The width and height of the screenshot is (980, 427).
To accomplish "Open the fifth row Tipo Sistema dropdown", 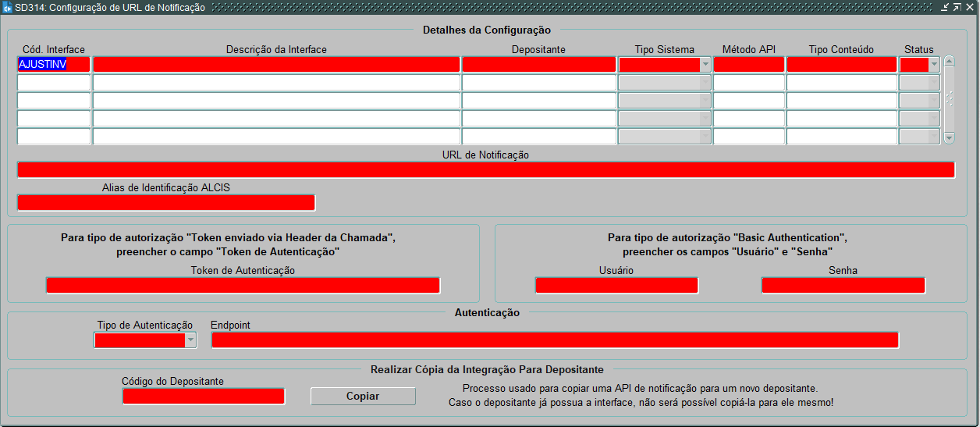I will pyautogui.click(x=705, y=137).
